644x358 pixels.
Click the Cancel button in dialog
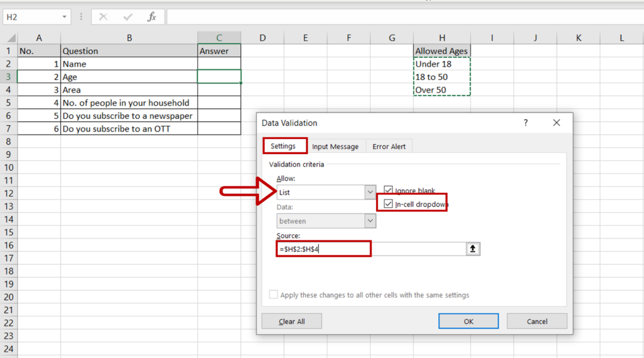536,321
